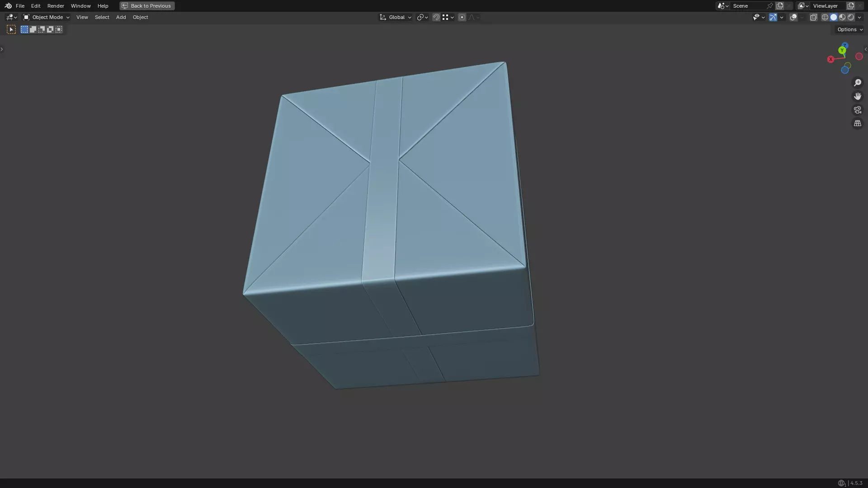This screenshot has height=488, width=868.
Task: Open the Render menu
Action: pos(56,6)
